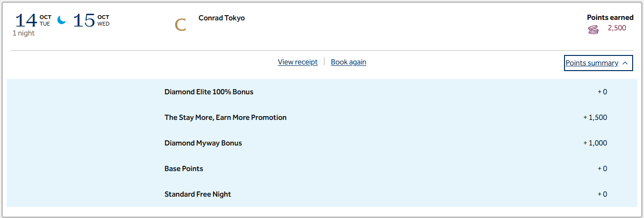Click the points coins icon
This screenshot has width=644, height=218.
point(593,30)
